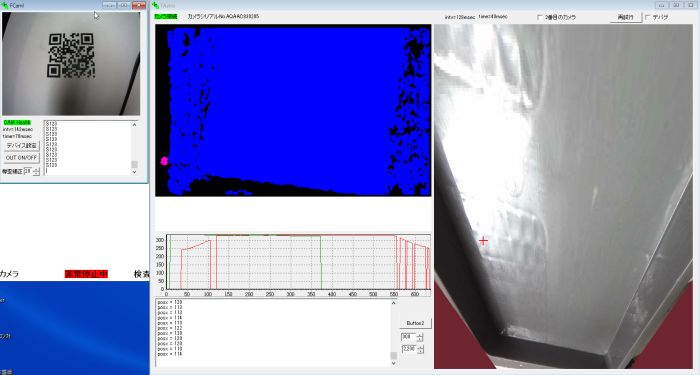Decrease the lower numeric spinner under Button2
Image resolution: width=700 pixels, height=375 pixels.
420,351
